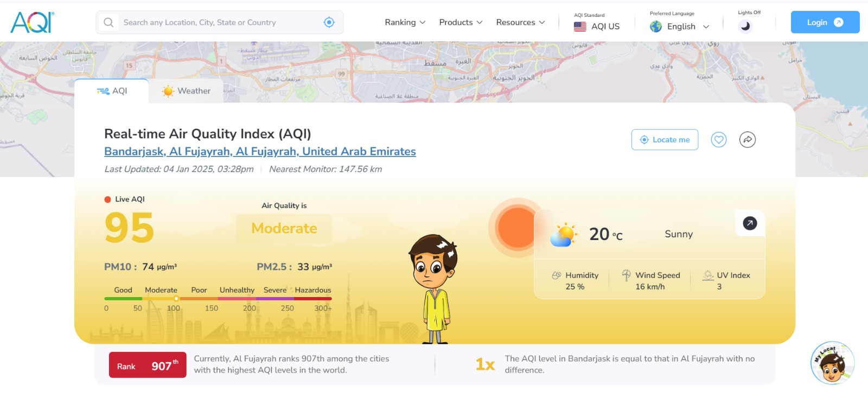Select the AQI tab

click(112, 91)
